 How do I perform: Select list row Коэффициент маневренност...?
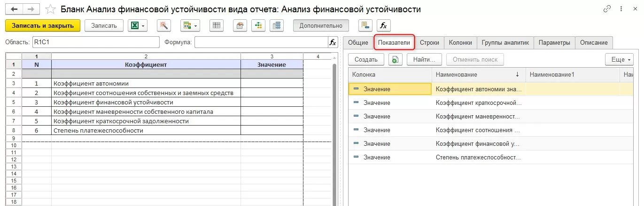(491, 116)
